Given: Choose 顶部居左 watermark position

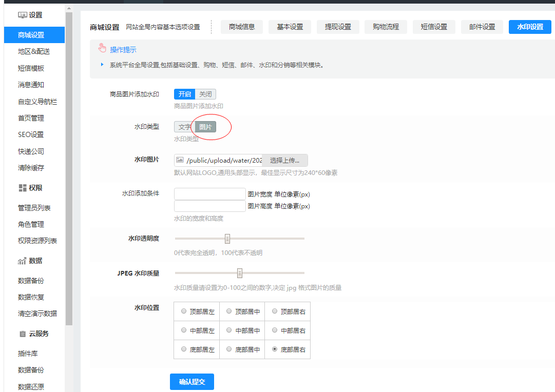Looking at the screenshot, I should (x=184, y=311).
